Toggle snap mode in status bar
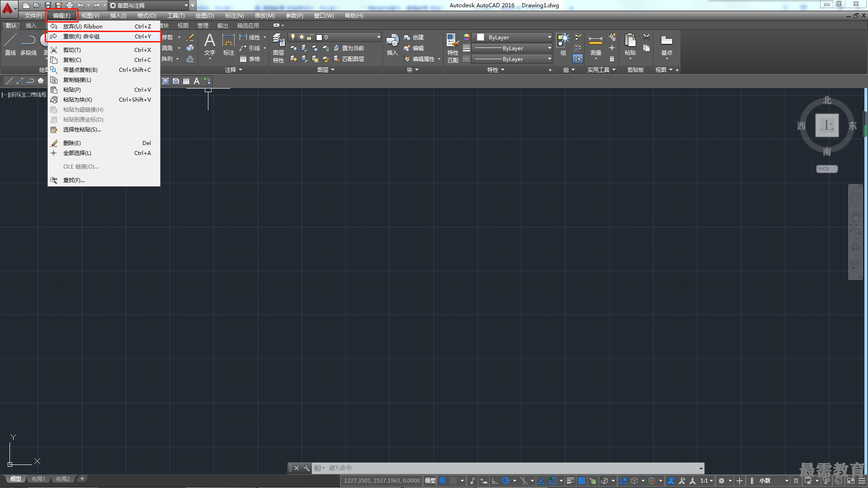This screenshot has height=488, width=868. (453, 481)
